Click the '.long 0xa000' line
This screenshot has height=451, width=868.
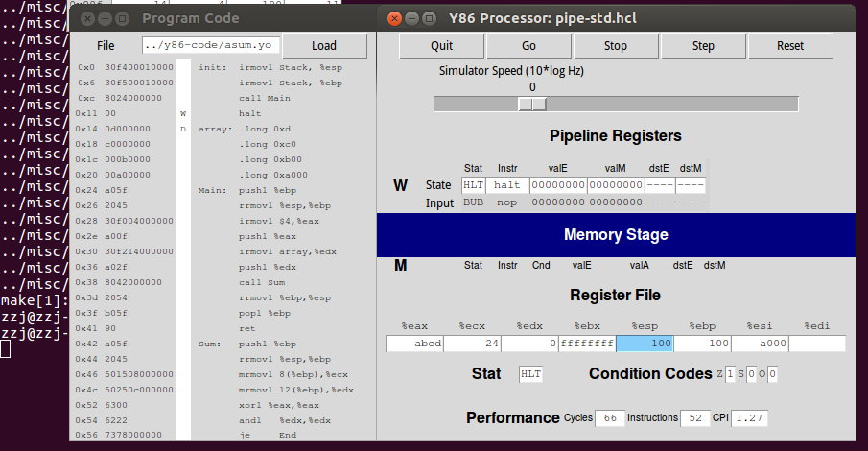(x=273, y=175)
